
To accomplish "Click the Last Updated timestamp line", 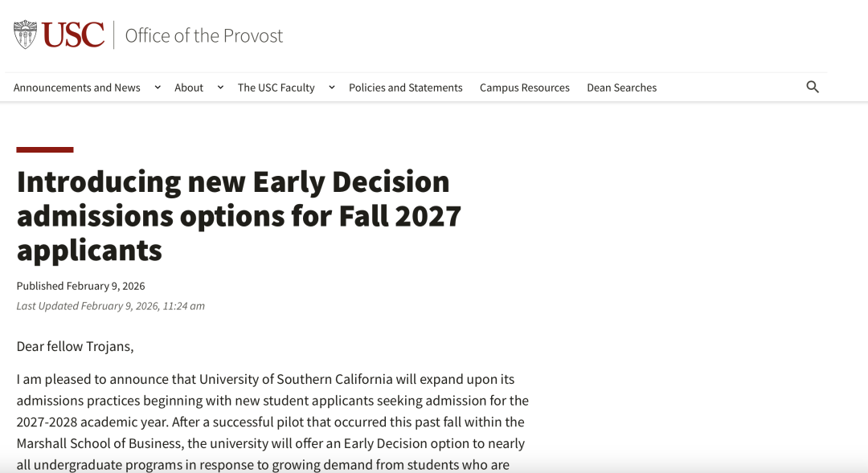I will pyautogui.click(x=111, y=306).
